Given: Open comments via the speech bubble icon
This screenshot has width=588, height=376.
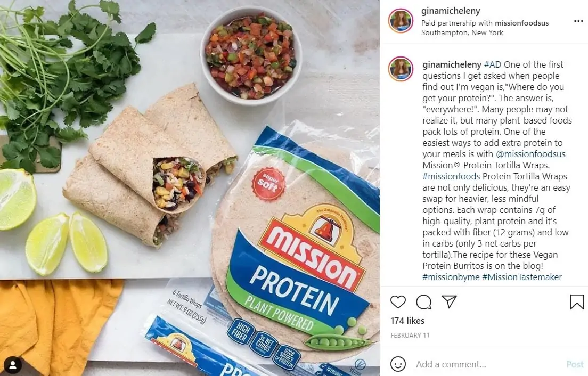Looking at the screenshot, I should [423, 302].
